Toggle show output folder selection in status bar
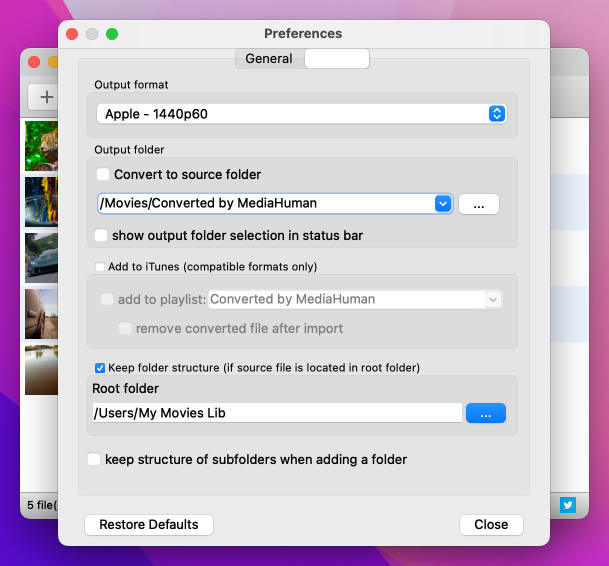Screen dimensions: 609x566 tap(101, 235)
